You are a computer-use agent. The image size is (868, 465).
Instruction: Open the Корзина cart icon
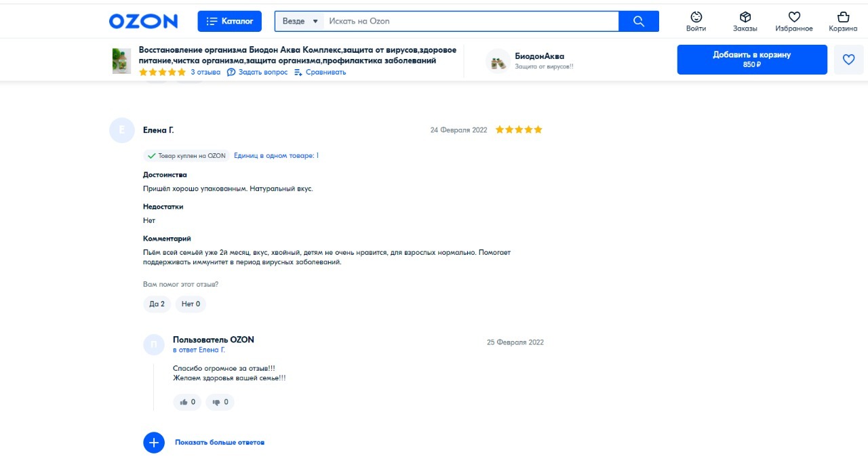[x=843, y=21]
